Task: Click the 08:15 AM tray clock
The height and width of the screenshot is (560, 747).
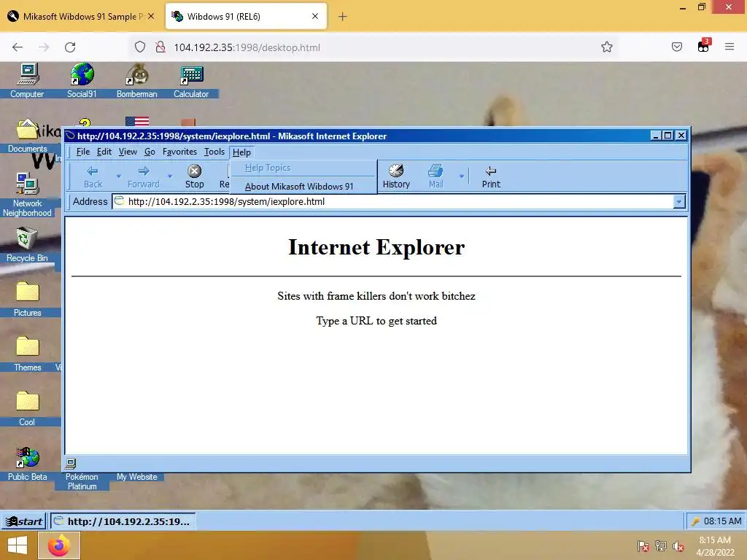Action: 722,521
